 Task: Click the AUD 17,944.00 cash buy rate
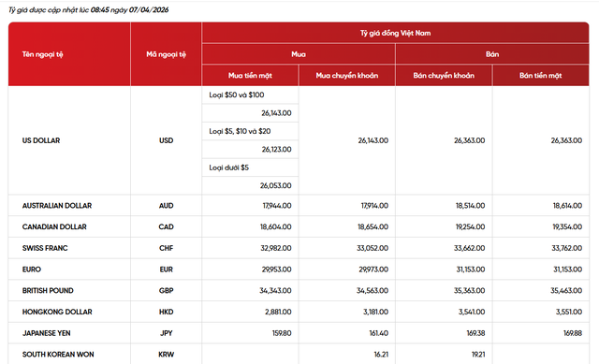click(277, 206)
